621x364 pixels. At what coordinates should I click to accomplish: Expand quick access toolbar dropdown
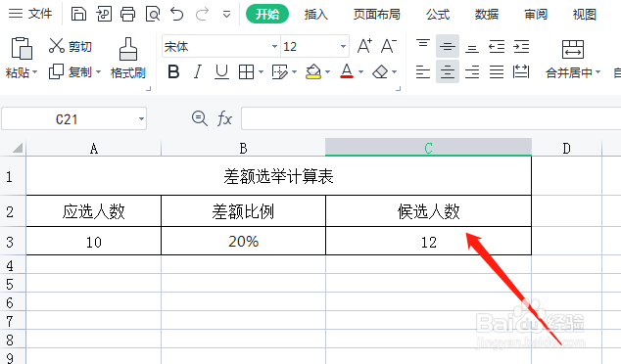pyautogui.click(x=226, y=15)
